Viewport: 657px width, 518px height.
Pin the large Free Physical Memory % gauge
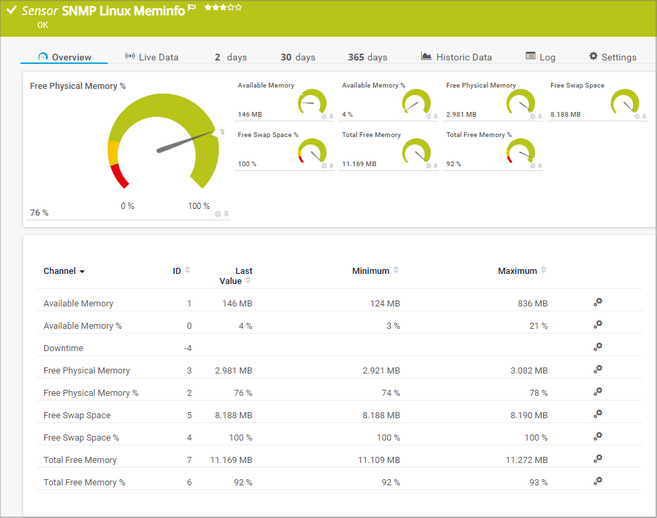226,214
